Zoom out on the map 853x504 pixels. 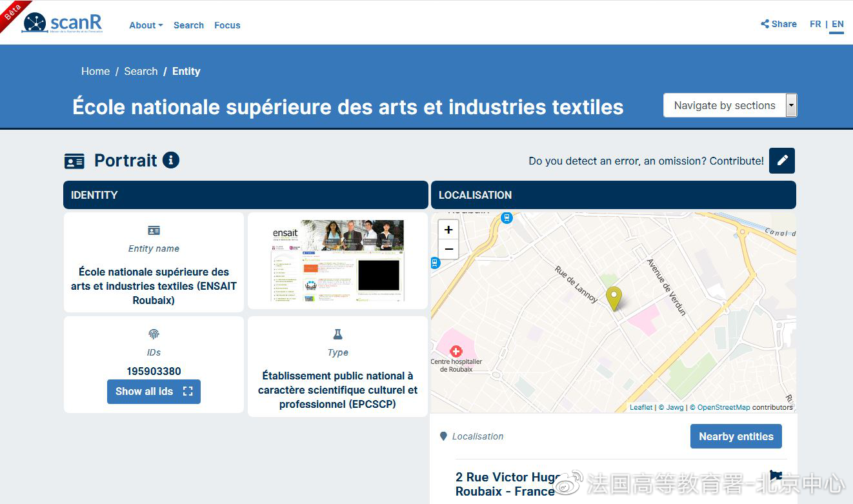click(x=448, y=249)
